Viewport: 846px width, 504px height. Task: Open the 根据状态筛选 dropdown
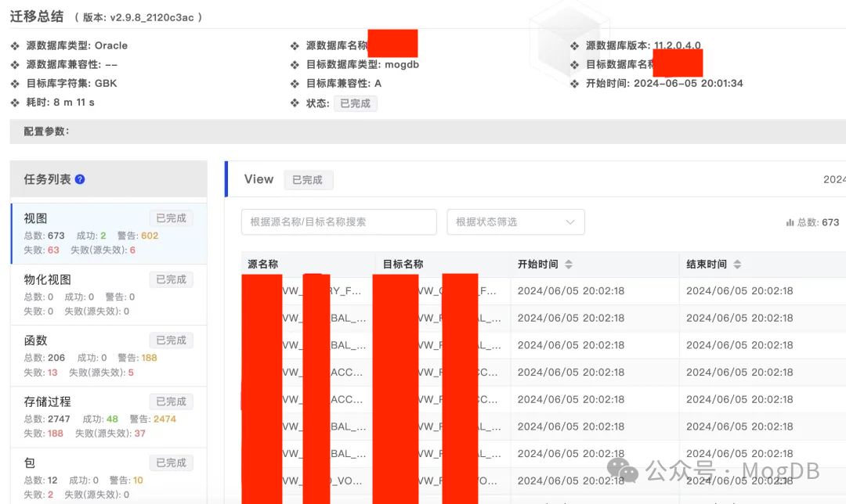515,222
